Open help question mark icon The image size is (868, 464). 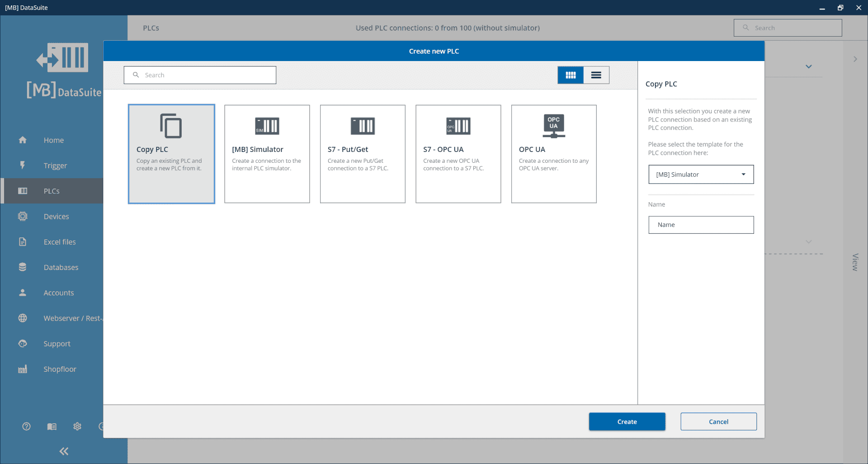point(26,426)
